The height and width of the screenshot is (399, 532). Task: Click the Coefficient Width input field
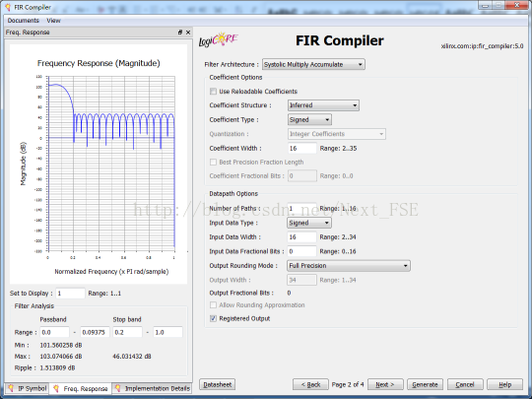(302, 148)
